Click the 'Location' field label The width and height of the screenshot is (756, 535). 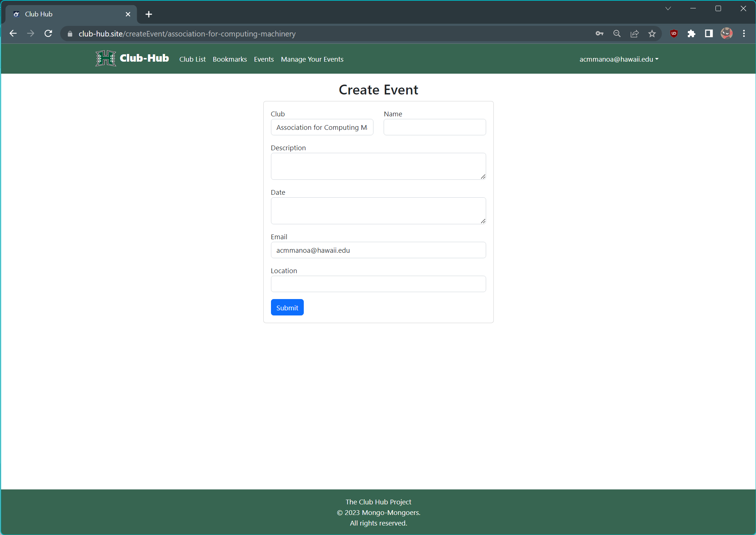click(284, 271)
